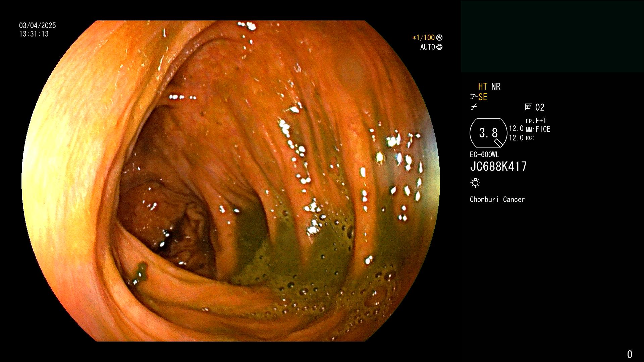Viewport: 644px width, 362px height.
Task: Click the time 13:31:13
Action: click(x=34, y=34)
